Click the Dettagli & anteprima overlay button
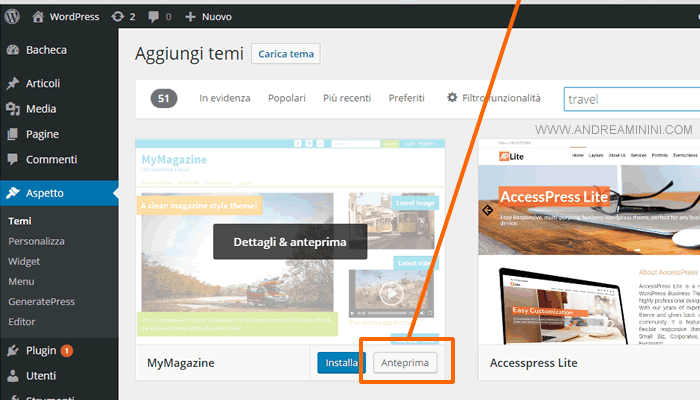This screenshot has height=400, width=700. point(290,242)
